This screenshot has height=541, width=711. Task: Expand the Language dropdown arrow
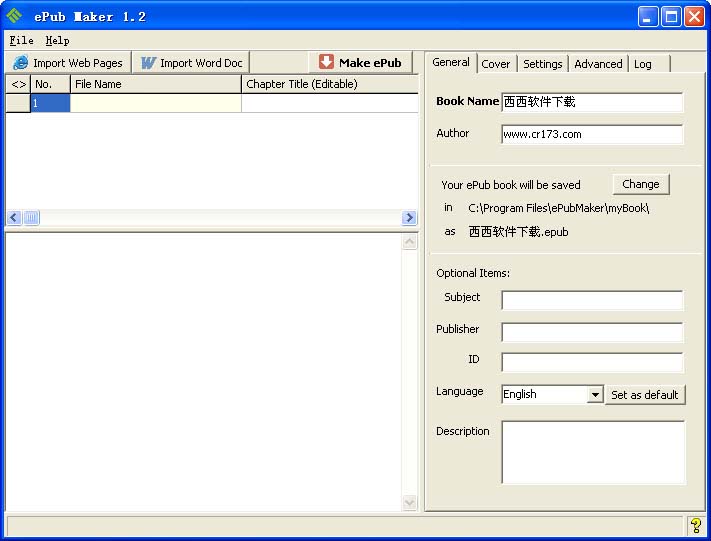click(x=595, y=395)
